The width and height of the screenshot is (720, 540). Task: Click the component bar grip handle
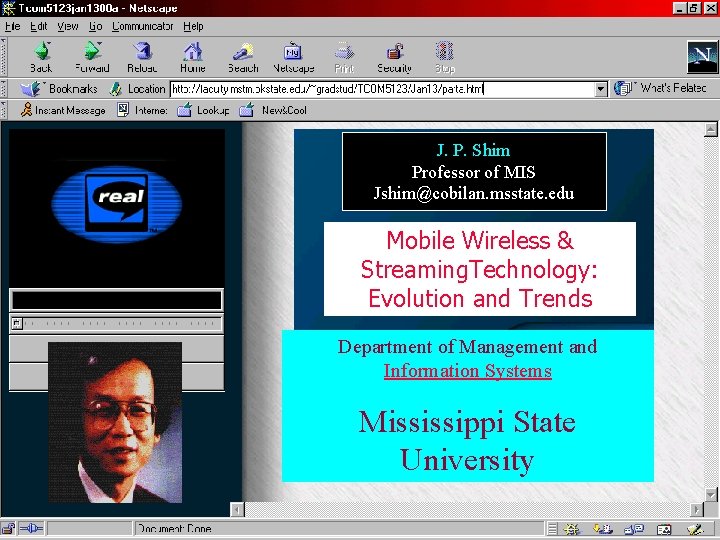(552, 529)
